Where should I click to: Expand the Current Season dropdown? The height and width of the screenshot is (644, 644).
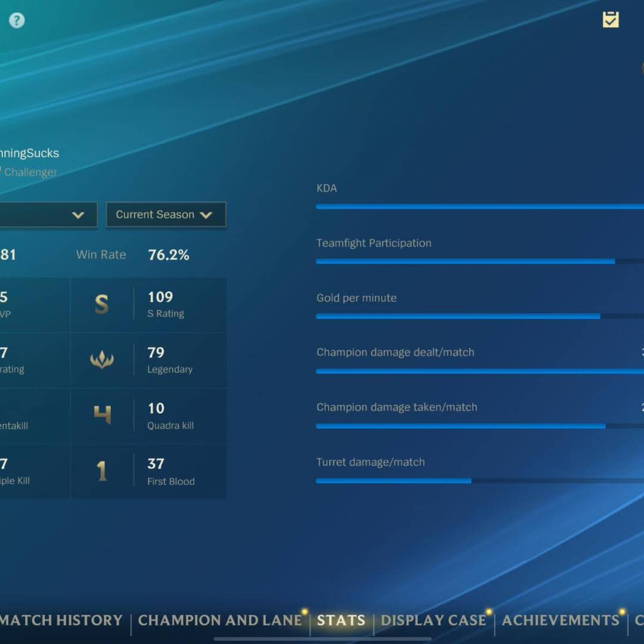[x=166, y=215]
